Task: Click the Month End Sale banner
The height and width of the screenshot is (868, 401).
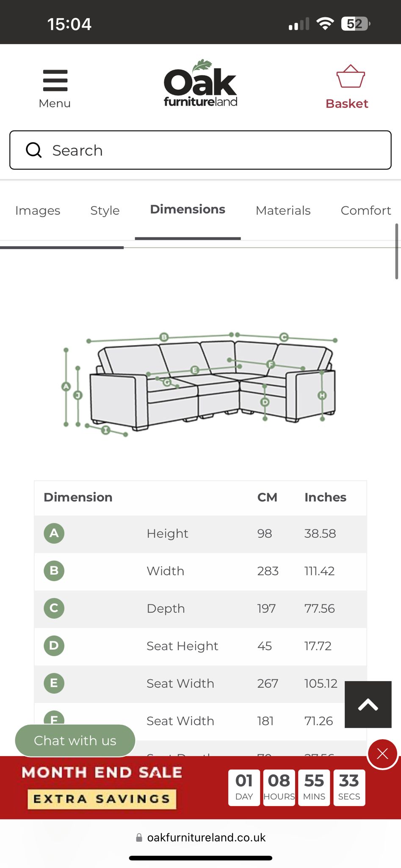Action: (x=102, y=787)
